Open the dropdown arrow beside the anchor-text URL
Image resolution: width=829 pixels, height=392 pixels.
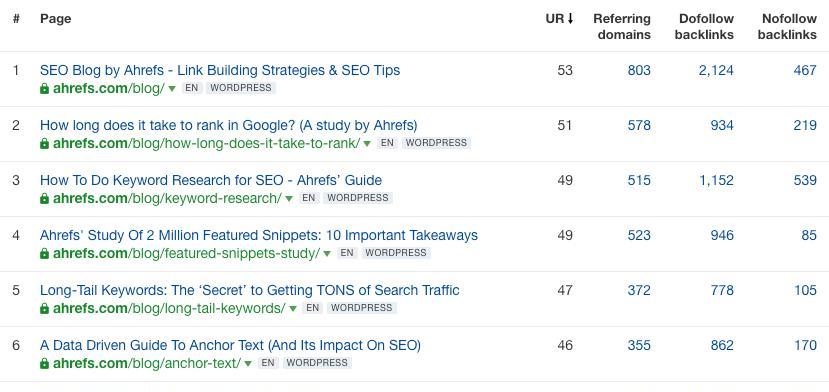click(248, 364)
